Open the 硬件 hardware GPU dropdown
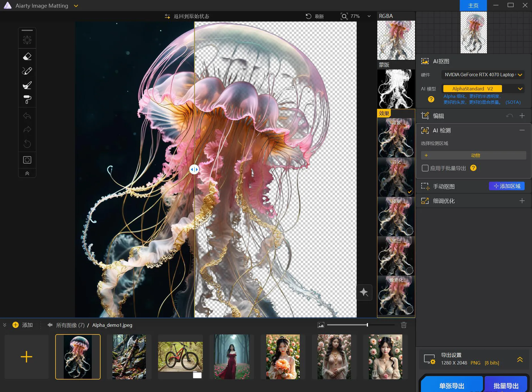This screenshot has height=392, width=532. point(483,75)
